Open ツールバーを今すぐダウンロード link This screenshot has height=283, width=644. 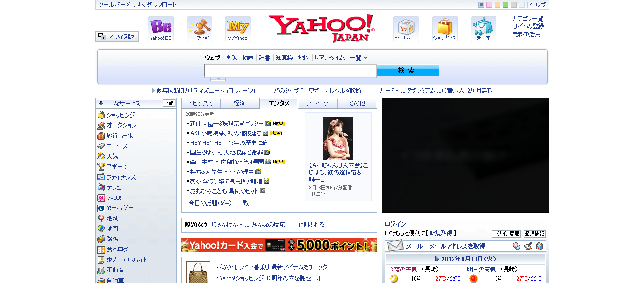139,5
